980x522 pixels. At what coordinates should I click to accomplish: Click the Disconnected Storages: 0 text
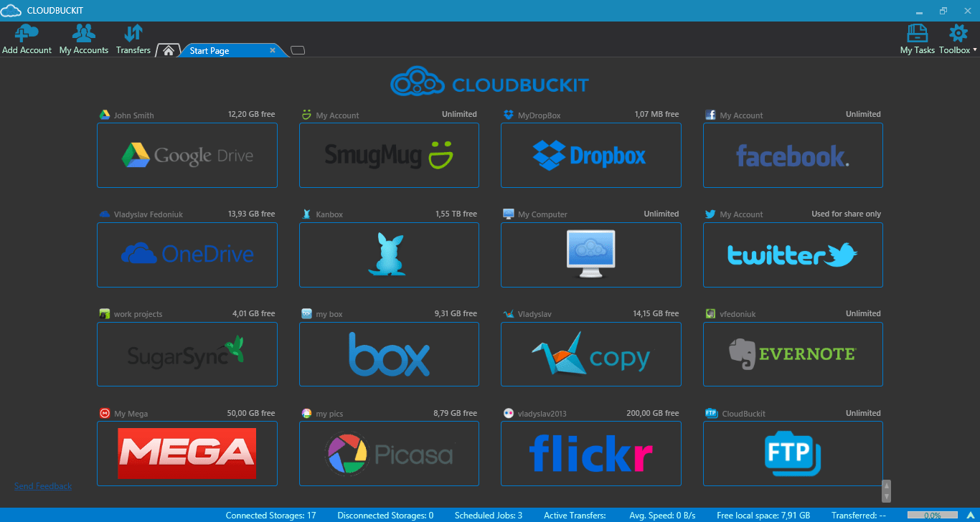(x=385, y=515)
